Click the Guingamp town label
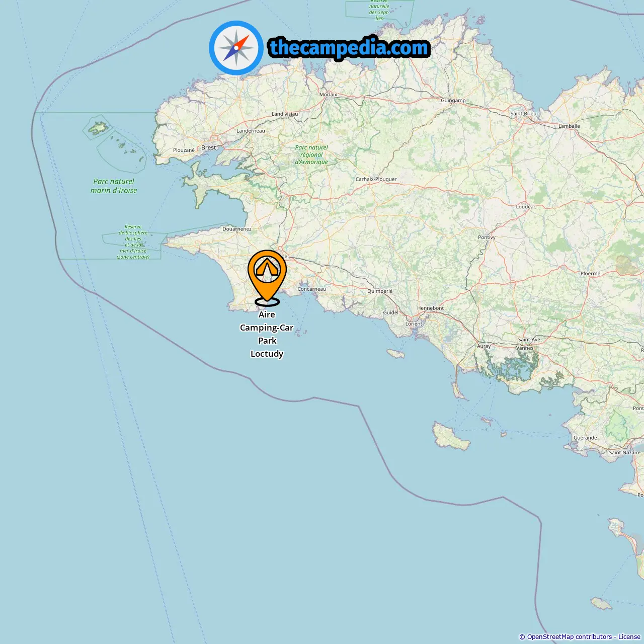 click(x=453, y=100)
